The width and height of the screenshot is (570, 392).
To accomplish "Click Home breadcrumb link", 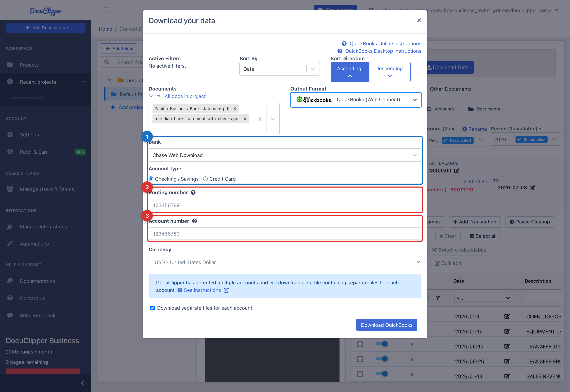I will point(105,29).
